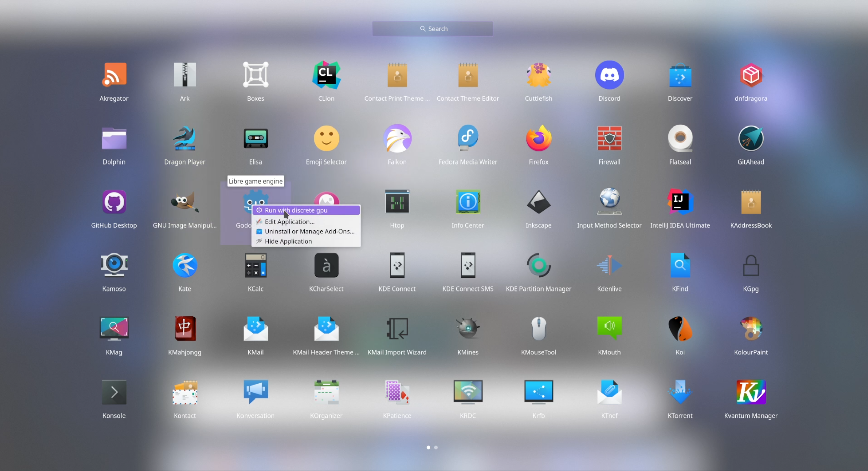The height and width of the screenshot is (471, 868).
Task: Open KMahjongg game
Action: 185,329
